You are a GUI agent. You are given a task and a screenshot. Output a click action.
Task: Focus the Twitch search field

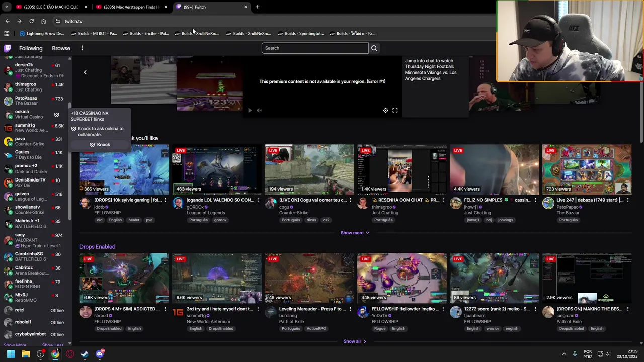pos(315,48)
